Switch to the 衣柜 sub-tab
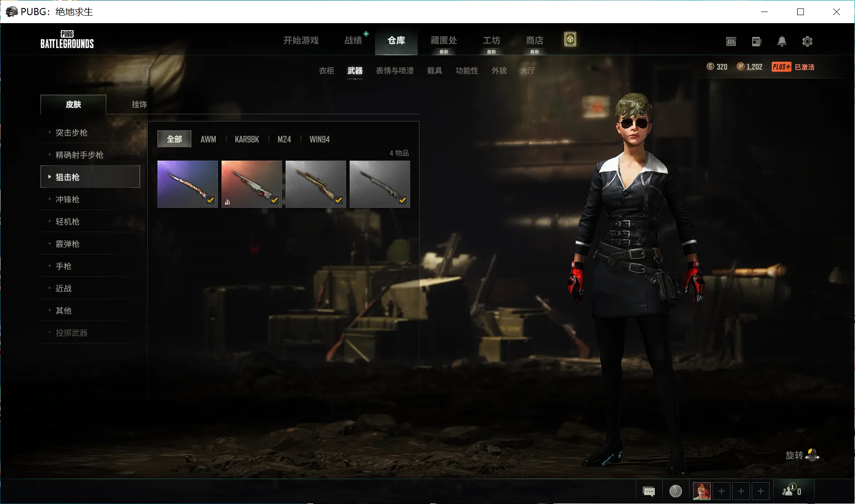The height and width of the screenshot is (504, 855). click(327, 71)
